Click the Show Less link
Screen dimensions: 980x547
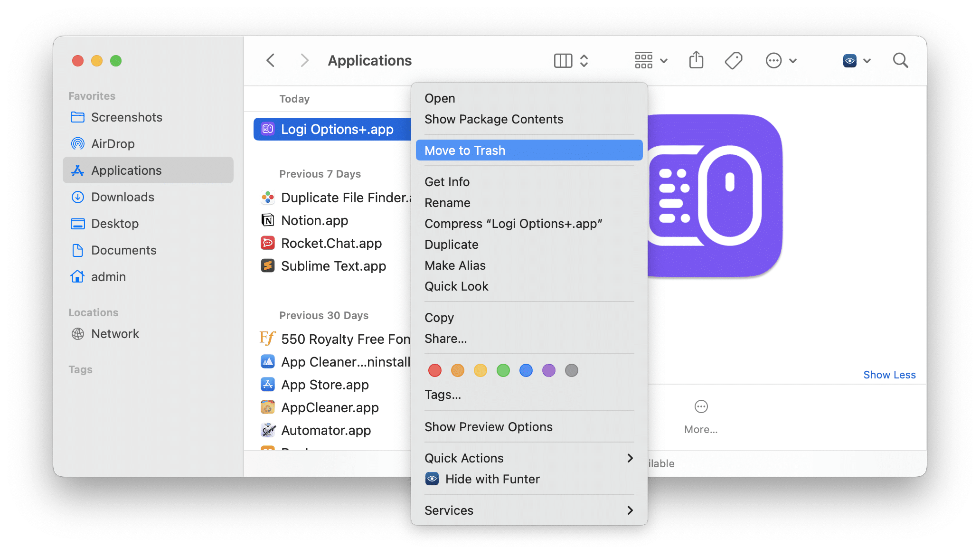(889, 375)
